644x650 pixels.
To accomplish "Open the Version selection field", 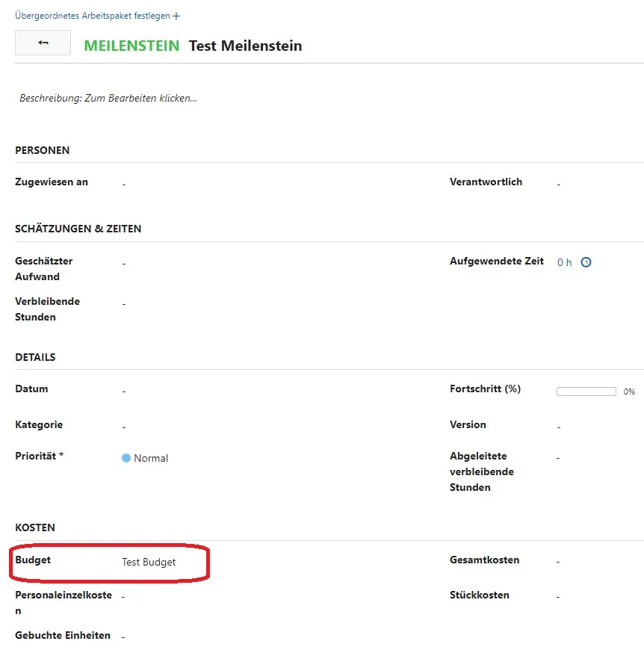I will [x=558, y=426].
